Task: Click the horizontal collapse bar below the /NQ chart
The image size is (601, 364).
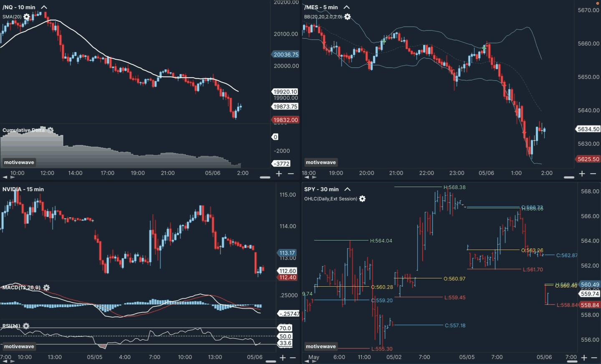Action: coord(265,177)
